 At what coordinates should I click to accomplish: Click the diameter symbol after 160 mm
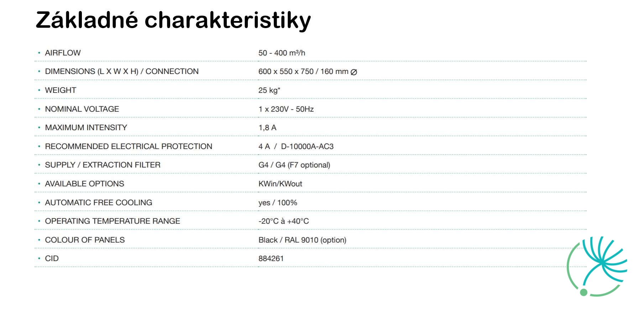[354, 72]
